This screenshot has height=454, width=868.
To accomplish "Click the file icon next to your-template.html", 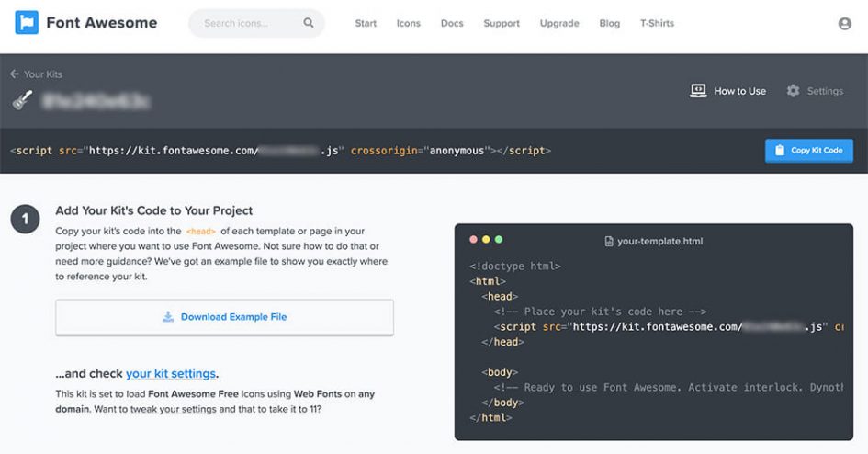I will pyautogui.click(x=608, y=241).
